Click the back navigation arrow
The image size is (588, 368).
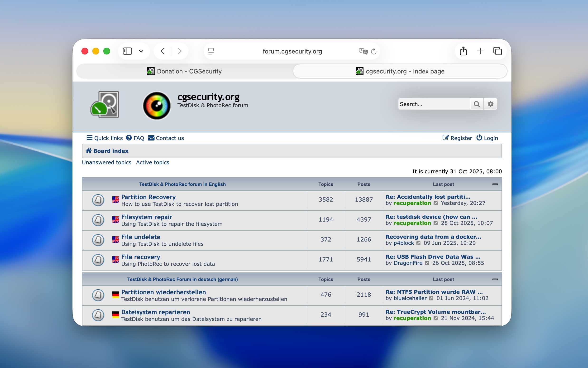(x=163, y=51)
